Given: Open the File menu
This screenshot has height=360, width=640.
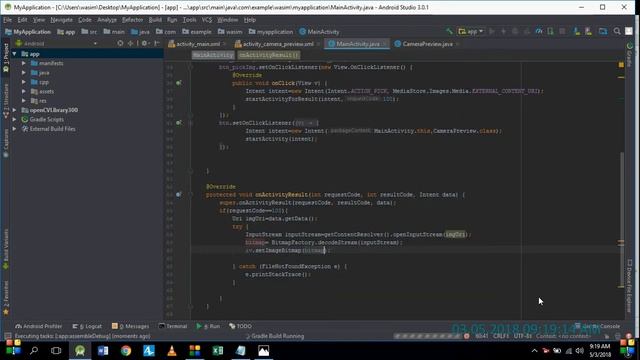Looking at the screenshot, I should tap(7, 20).
